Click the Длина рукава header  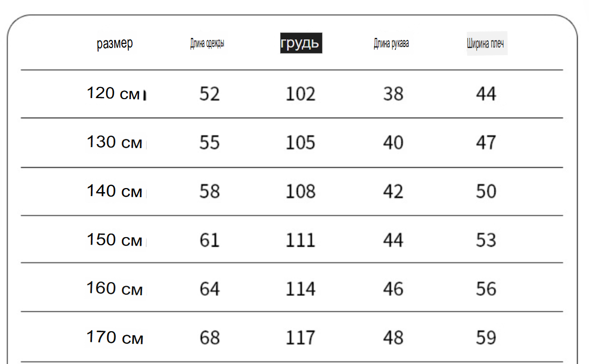click(391, 43)
